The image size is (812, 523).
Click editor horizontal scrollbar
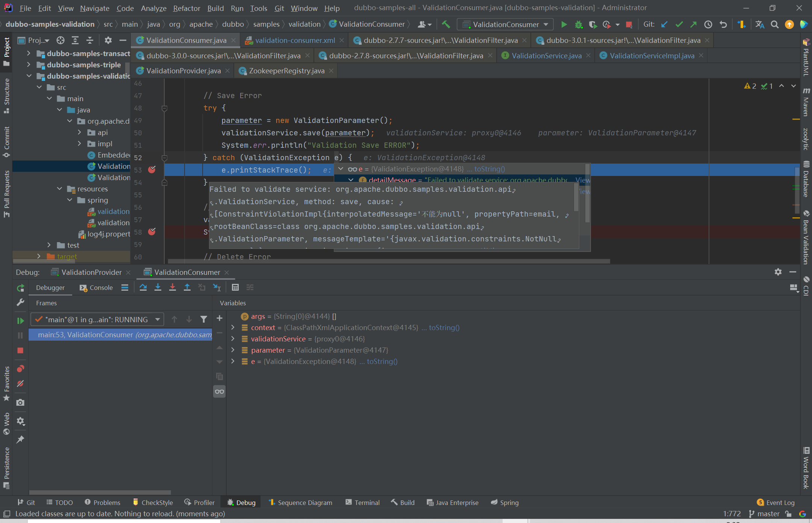[x=389, y=261]
